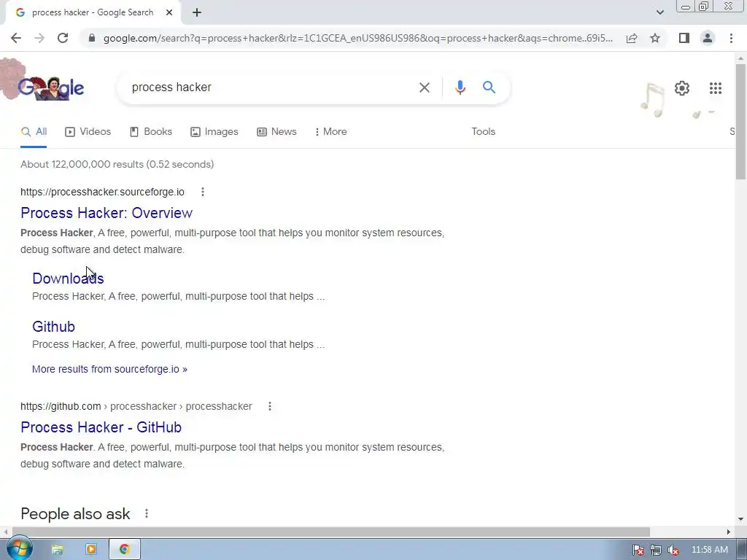The image size is (747, 560).
Task: Open the browser side panel
Action: [x=684, y=38]
